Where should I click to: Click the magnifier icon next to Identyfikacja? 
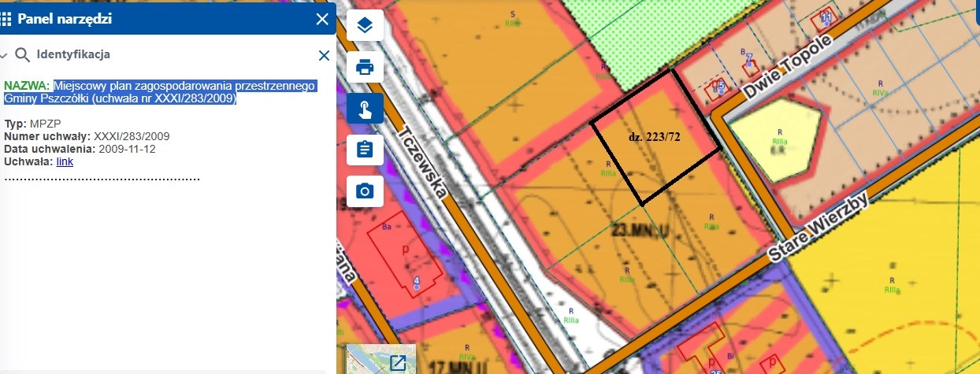click(22, 55)
